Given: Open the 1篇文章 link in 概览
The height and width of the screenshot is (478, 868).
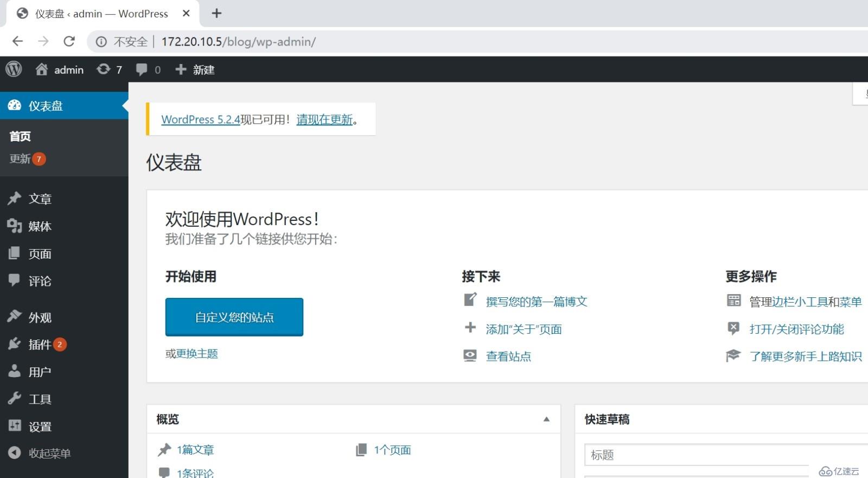Looking at the screenshot, I should click(195, 450).
